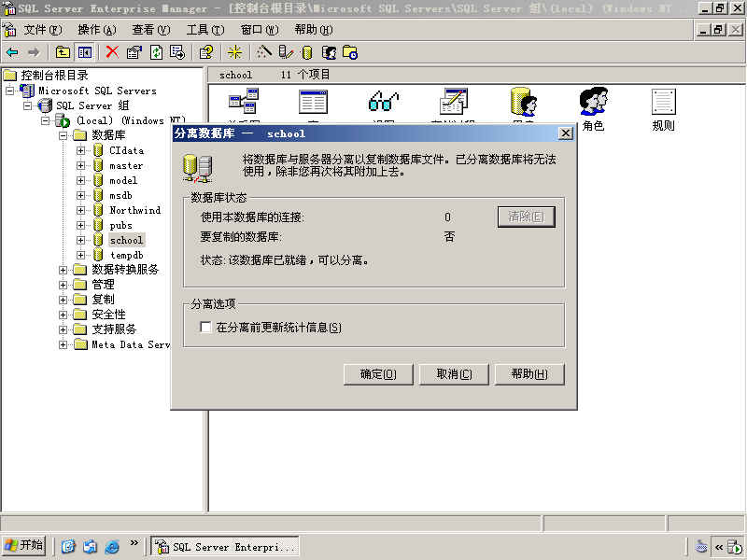Open the Diagrams icon in school pane
This screenshot has width=747, height=560.
pos(244,101)
